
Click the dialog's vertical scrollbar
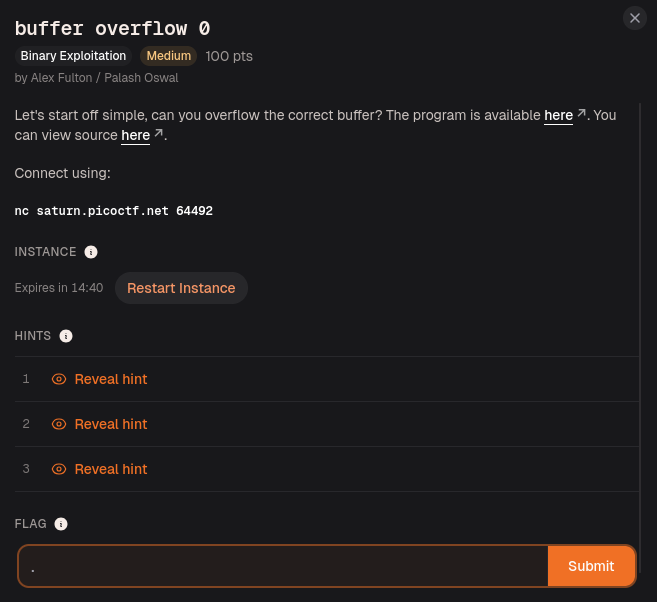[640, 323]
